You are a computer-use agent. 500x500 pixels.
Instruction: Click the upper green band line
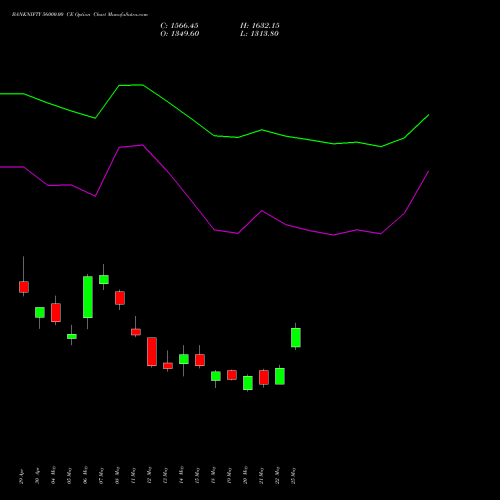tap(214, 136)
